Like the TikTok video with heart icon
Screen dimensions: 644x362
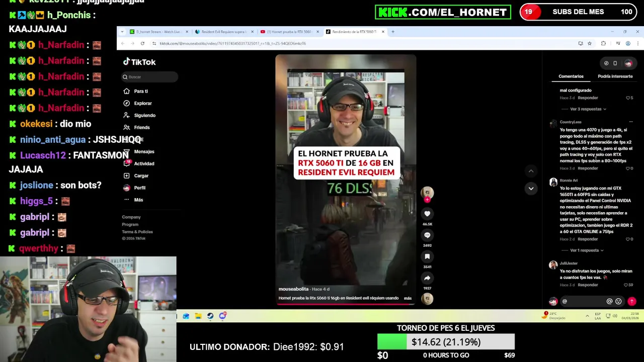(427, 214)
